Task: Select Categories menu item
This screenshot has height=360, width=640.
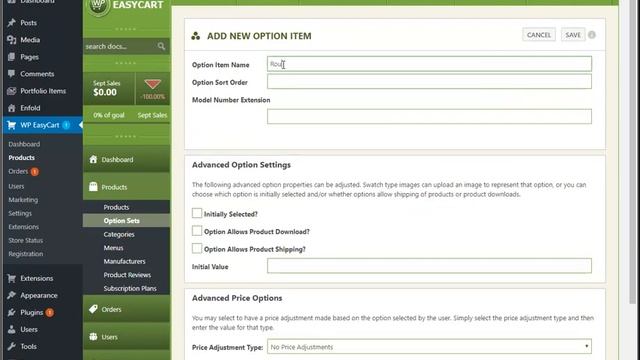Action: click(119, 234)
